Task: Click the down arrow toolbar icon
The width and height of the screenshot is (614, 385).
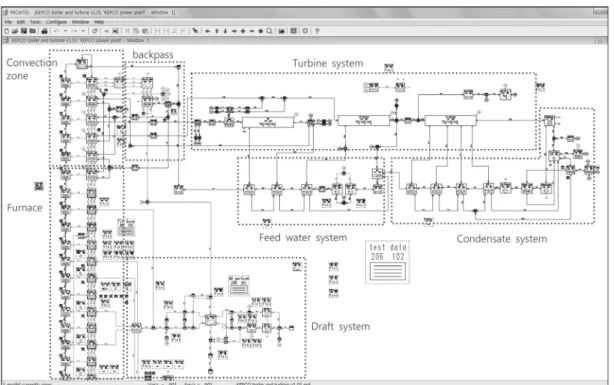Action: coord(225,31)
